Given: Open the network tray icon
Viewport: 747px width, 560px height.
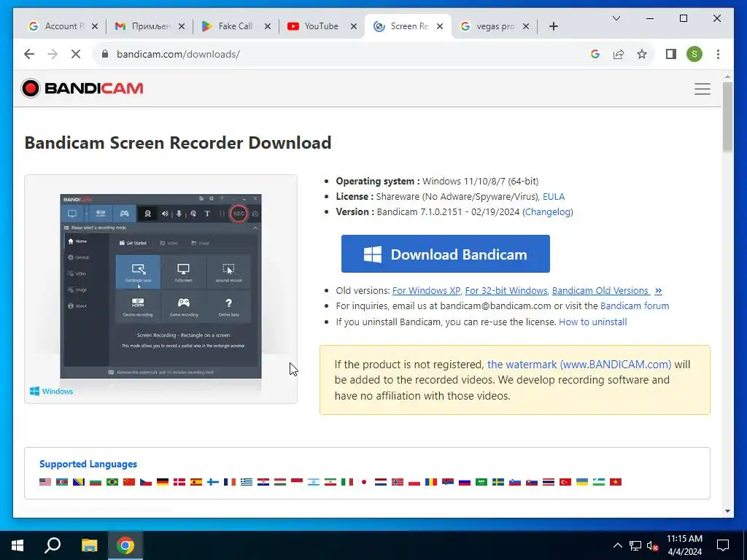Looking at the screenshot, I should (x=635, y=545).
